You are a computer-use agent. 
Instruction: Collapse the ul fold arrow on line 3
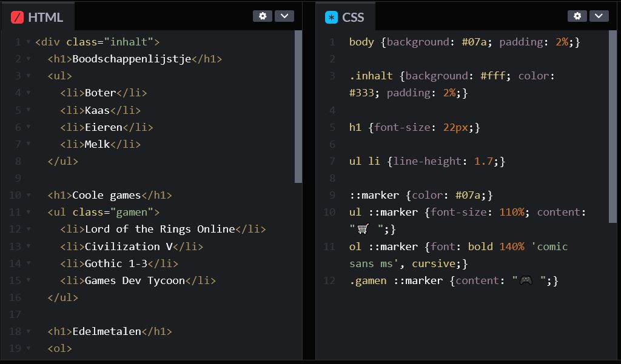29,75
